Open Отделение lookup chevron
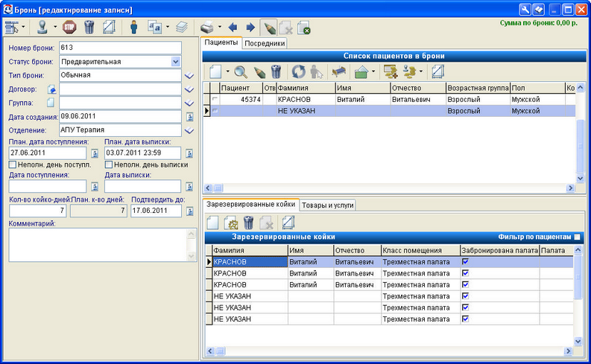Viewport: 591px width, 364px height. pyautogui.click(x=189, y=130)
